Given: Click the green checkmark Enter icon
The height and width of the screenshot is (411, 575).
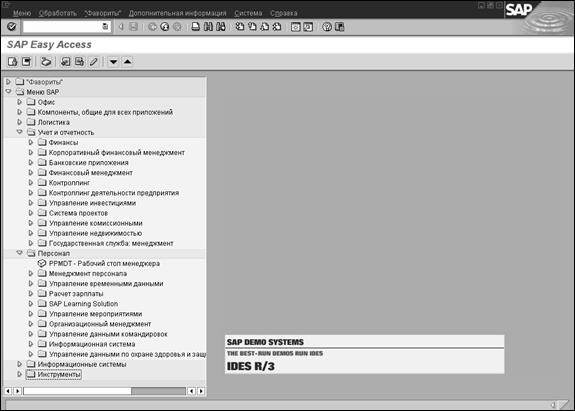Looking at the screenshot, I should 12,27.
